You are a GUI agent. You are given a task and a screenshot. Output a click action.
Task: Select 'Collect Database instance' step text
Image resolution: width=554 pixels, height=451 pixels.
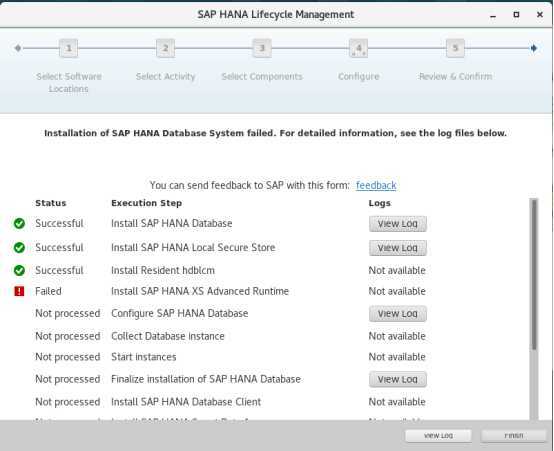[x=167, y=336]
